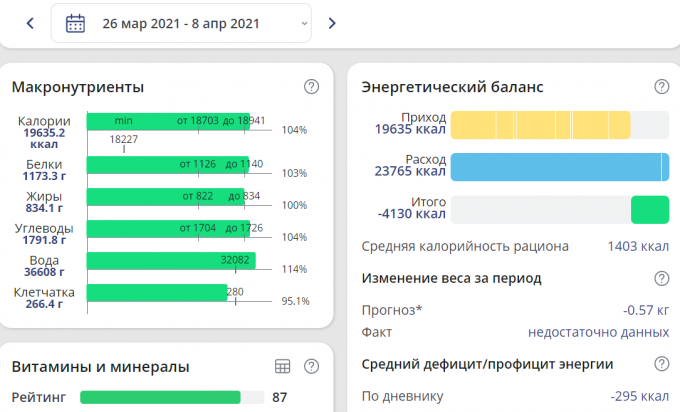
Task: Click the yellow Приход energy bar
Action: 540,125
